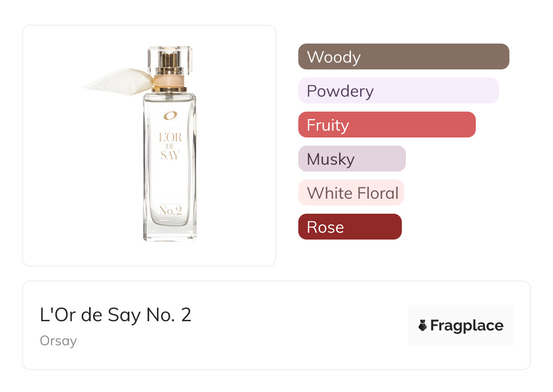The image size is (553, 392).
Task: Open the L'Or de Say No. 2 title
Action: point(115,315)
